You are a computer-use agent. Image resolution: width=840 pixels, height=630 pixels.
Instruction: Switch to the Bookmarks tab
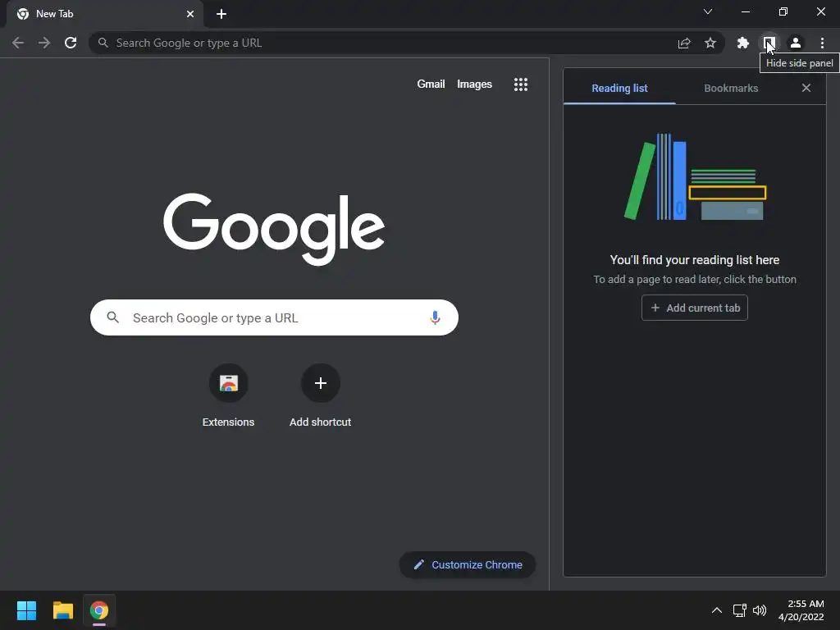[731, 88]
